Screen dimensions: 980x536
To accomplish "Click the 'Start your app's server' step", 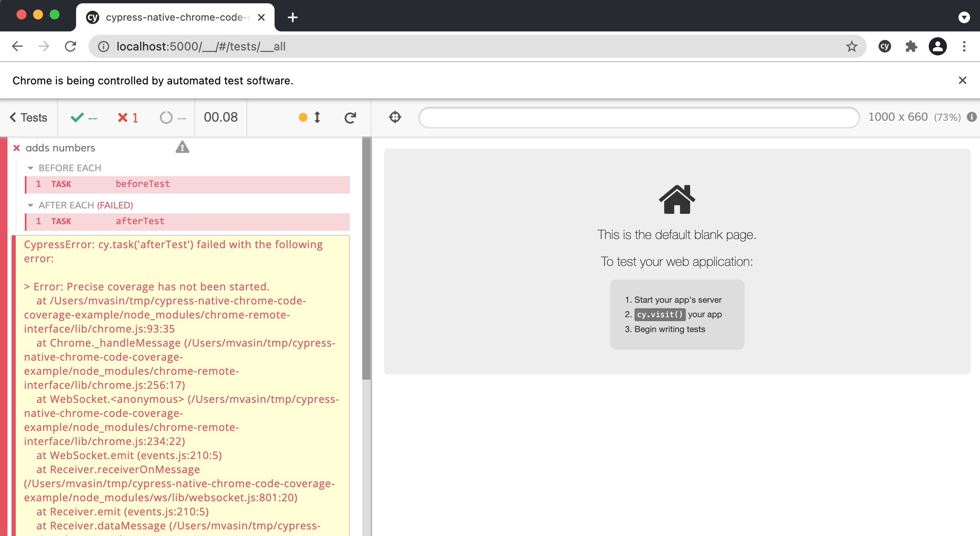I will pyautogui.click(x=678, y=300).
